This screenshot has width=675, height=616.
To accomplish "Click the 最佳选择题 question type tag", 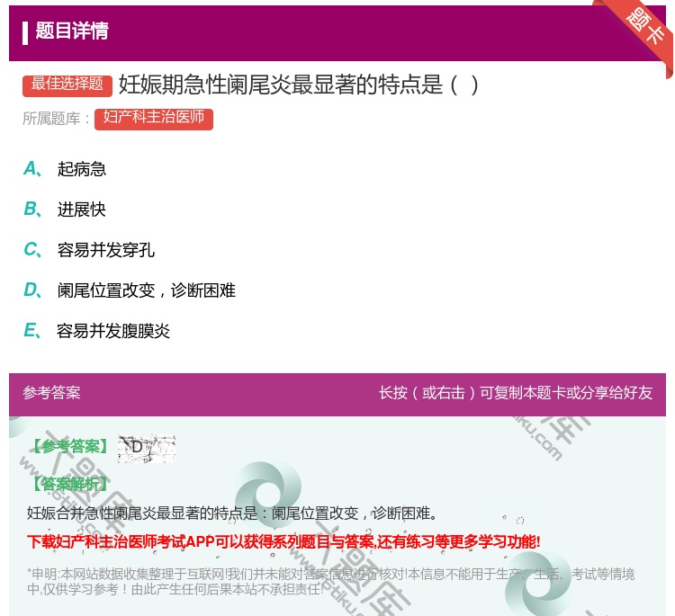I will coord(67,85).
